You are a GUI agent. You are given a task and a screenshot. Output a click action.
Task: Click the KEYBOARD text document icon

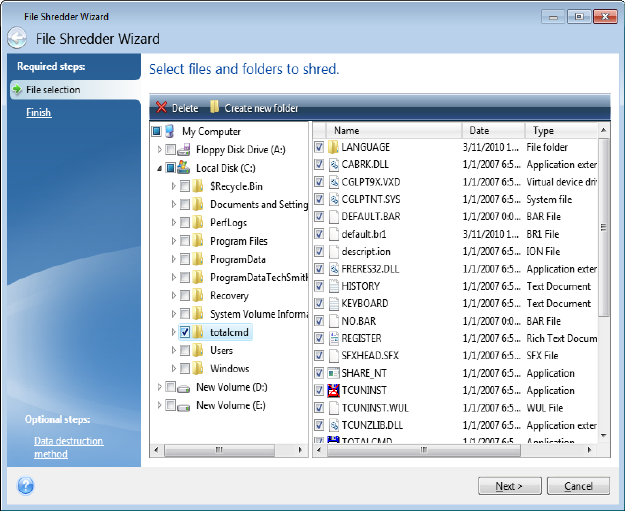point(334,303)
